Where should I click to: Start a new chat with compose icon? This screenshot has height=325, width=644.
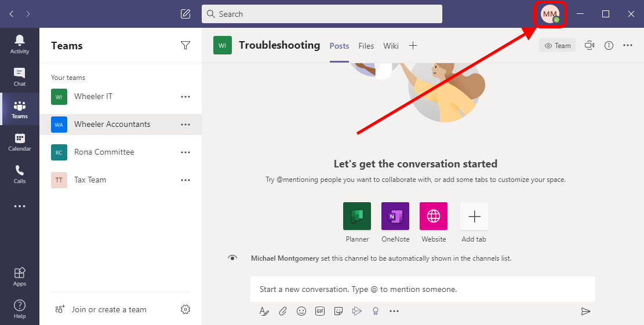click(x=185, y=14)
